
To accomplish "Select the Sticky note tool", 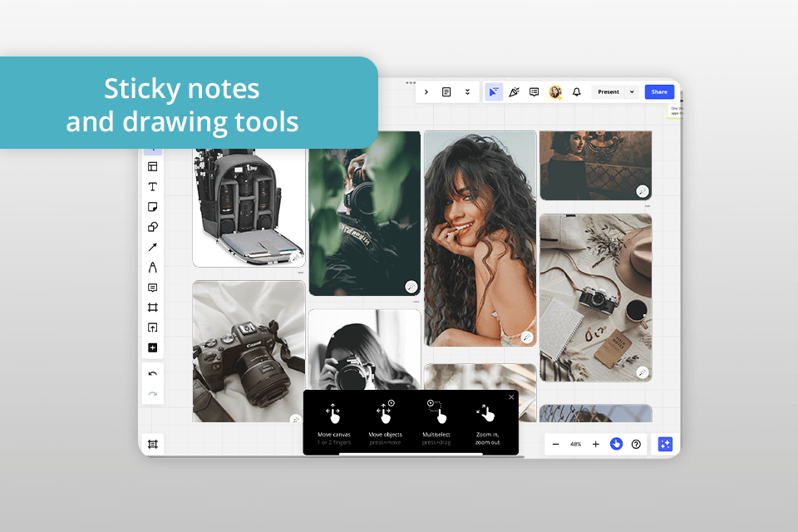I will tap(152, 207).
